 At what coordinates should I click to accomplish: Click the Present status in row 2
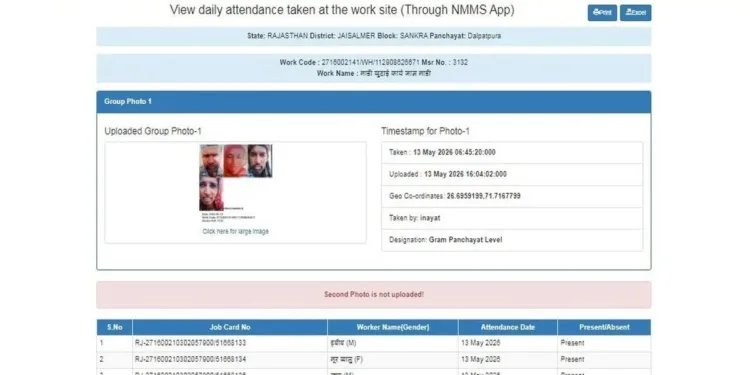pos(573,359)
